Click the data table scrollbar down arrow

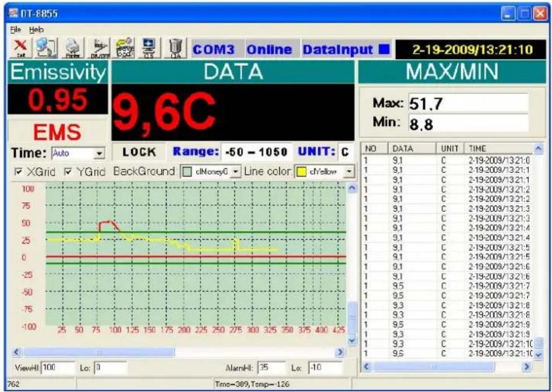539,355
